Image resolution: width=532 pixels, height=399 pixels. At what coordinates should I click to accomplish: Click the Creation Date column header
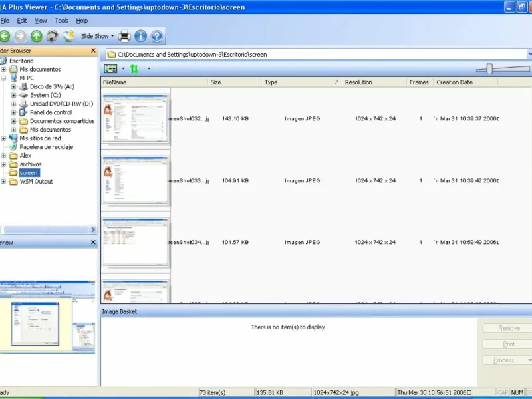(x=454, y=82)
